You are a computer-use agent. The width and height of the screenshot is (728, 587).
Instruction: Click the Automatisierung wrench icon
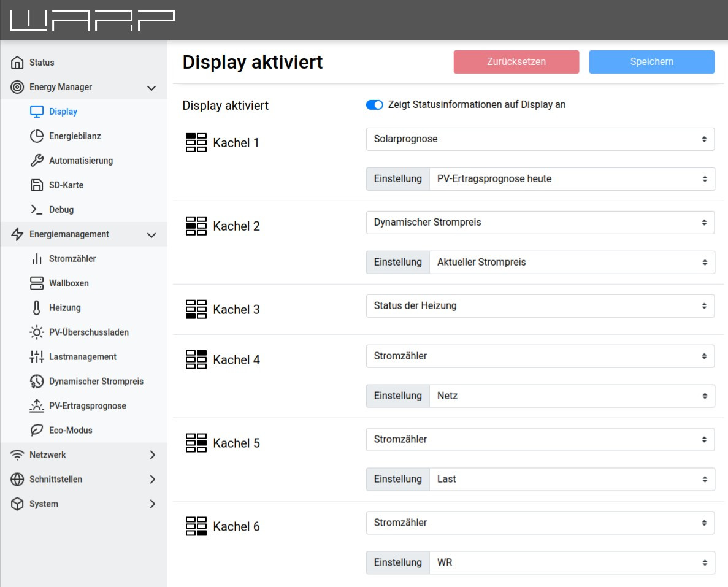coord(37,161)
